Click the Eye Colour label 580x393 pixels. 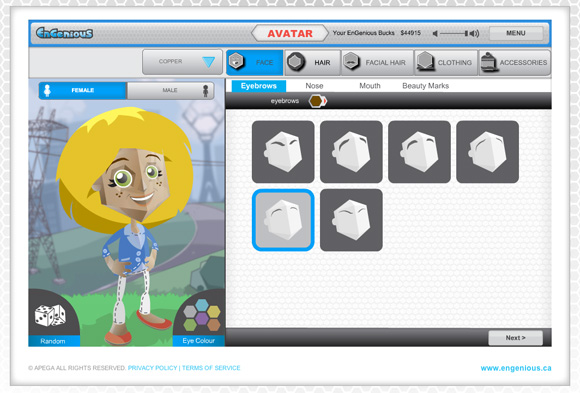click(x=199, y=340)
